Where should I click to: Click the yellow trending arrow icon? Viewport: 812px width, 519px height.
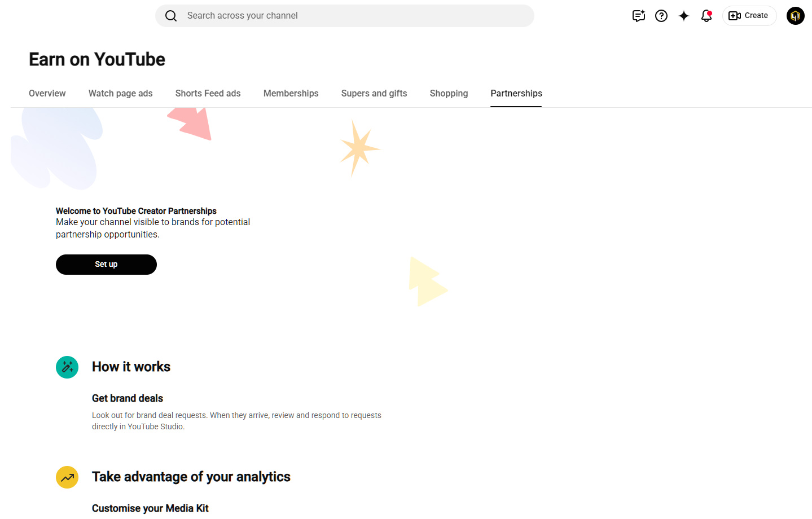67,477
